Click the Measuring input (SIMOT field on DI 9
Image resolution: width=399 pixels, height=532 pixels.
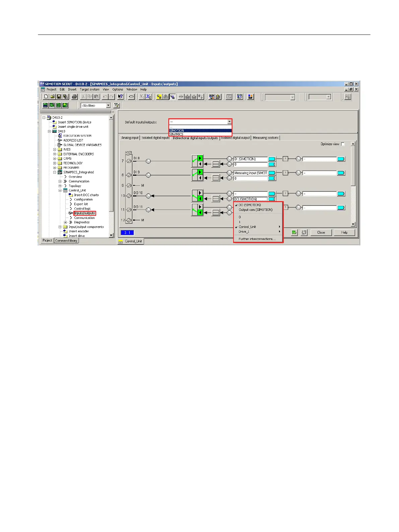(x=251, y=173)
